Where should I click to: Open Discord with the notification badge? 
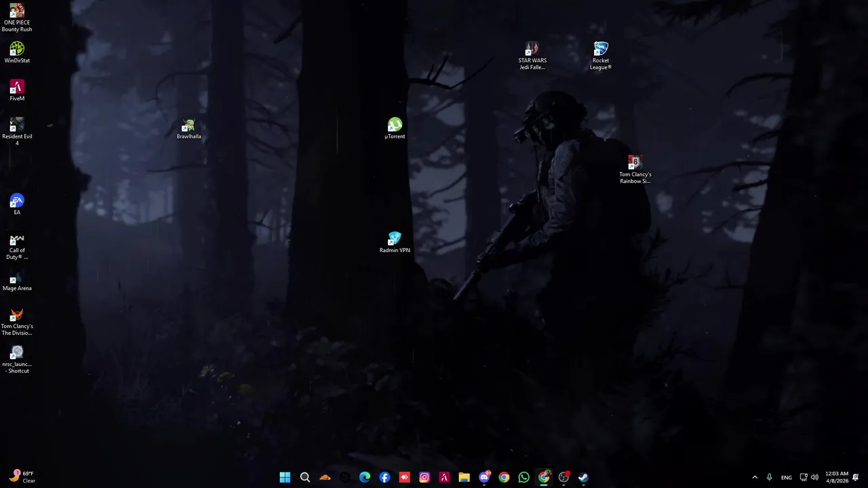click(x=484, y=477)
